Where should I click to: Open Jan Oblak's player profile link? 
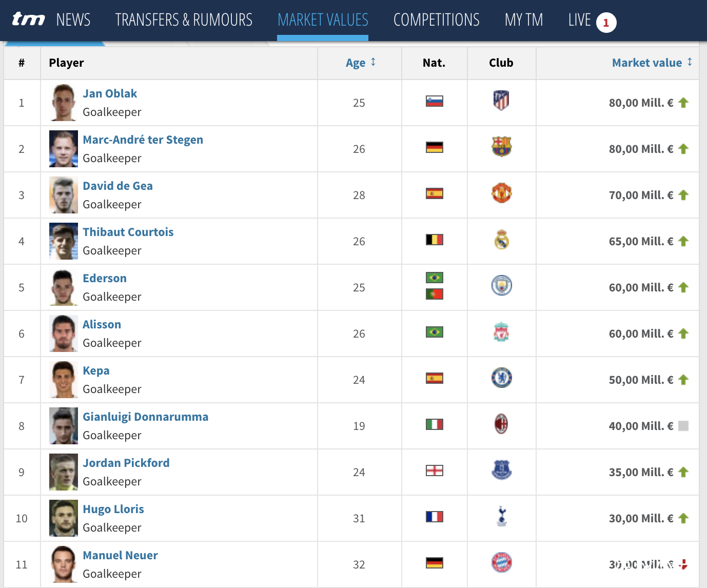point(110,93)
